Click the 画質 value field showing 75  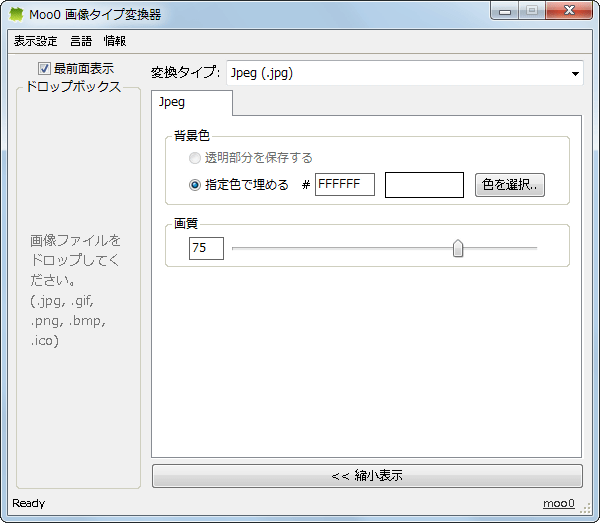click(206, 248)
